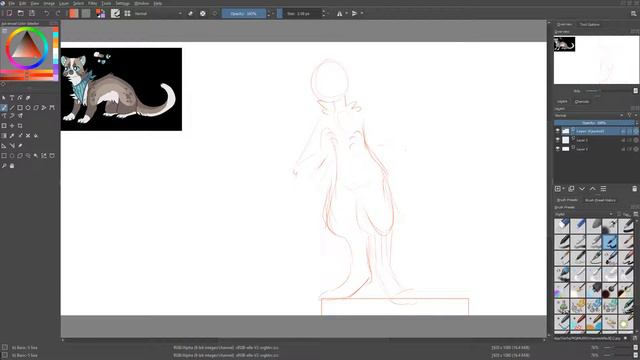Switch to the Tool Options tab
Viewport: 640px width, 360px height.
(x=590, y=24)
